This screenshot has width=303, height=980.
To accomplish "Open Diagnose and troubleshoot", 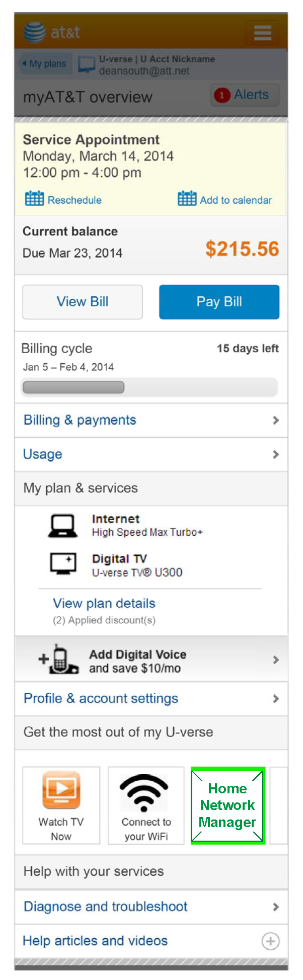I will pos(105,907).
